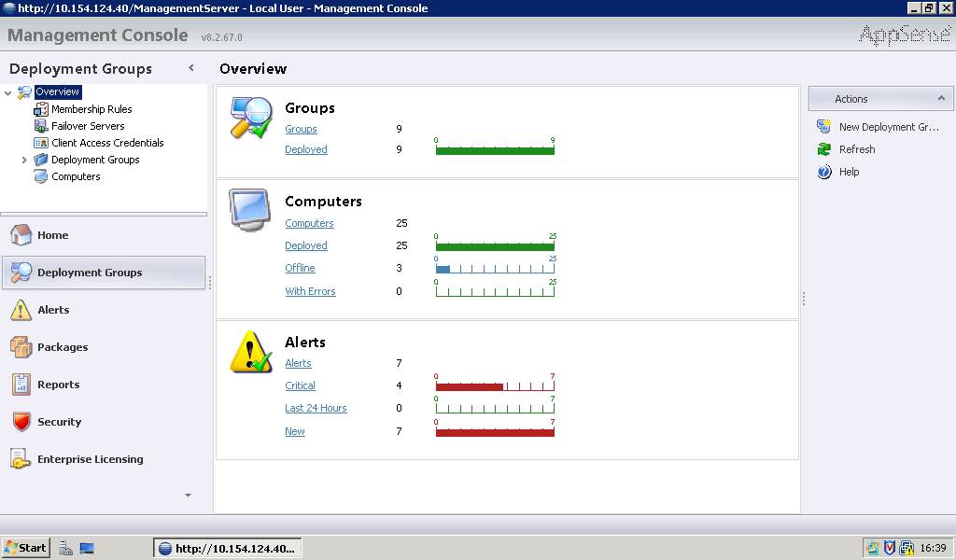Screen dimensions: 956x560
Task: Click the green Refresh icon
Action: (x=823, y=149)
